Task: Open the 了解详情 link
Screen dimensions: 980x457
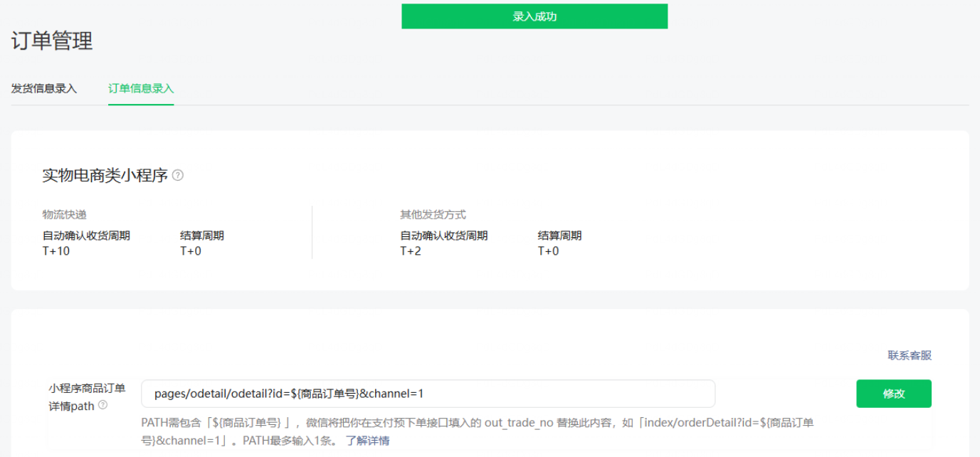Action: (x=368, y=441)
